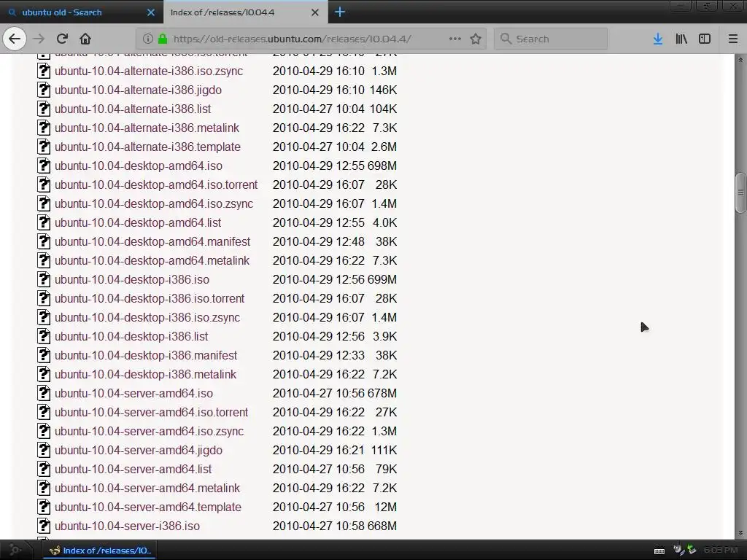Viewport: 747px width, 560px height.
Task: Click the keyboard tray icon
Action: click(659, 551)
